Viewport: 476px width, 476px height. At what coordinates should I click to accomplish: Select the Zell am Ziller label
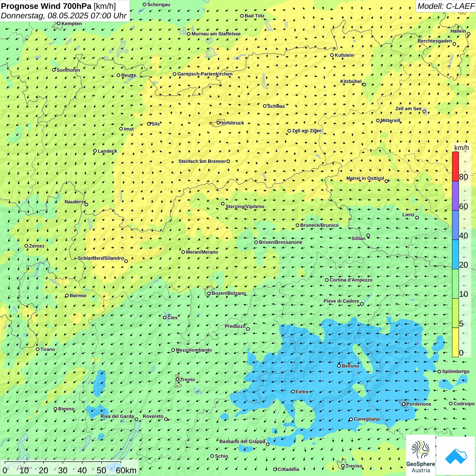[x=307, y=131]
